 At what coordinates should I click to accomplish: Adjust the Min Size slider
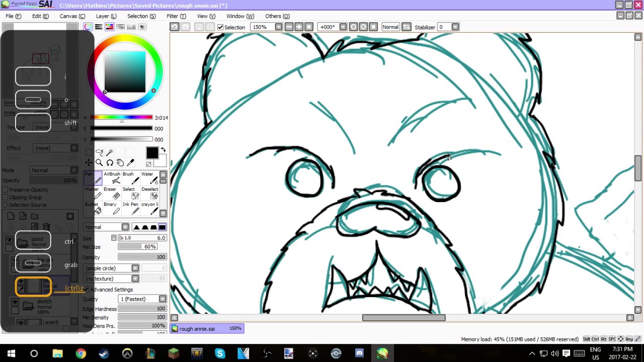tap(137, 247)
